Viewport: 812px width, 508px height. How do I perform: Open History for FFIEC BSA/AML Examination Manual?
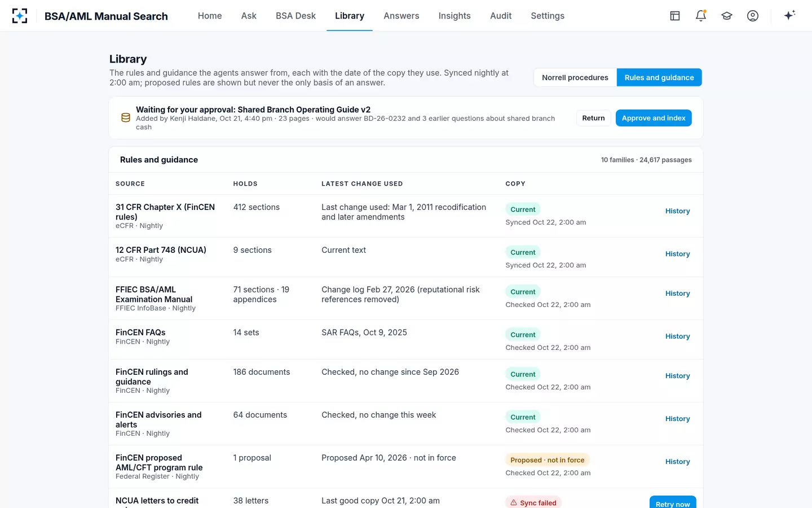pos(678,294)
